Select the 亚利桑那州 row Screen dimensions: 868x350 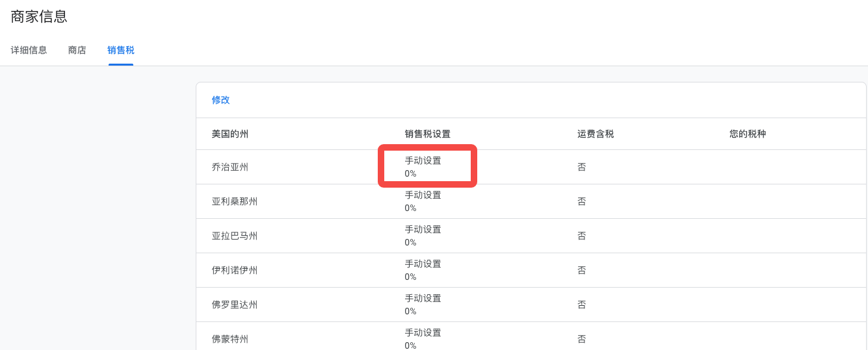(x=234, y=201)
